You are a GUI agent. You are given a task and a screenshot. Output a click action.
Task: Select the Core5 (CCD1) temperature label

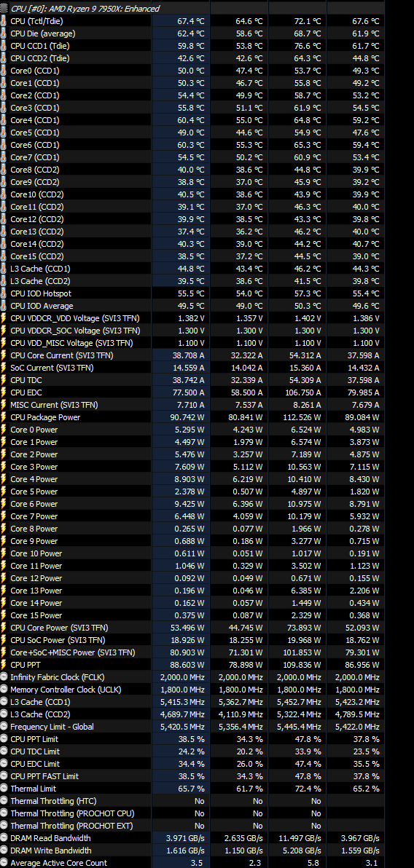coord(35,133)
